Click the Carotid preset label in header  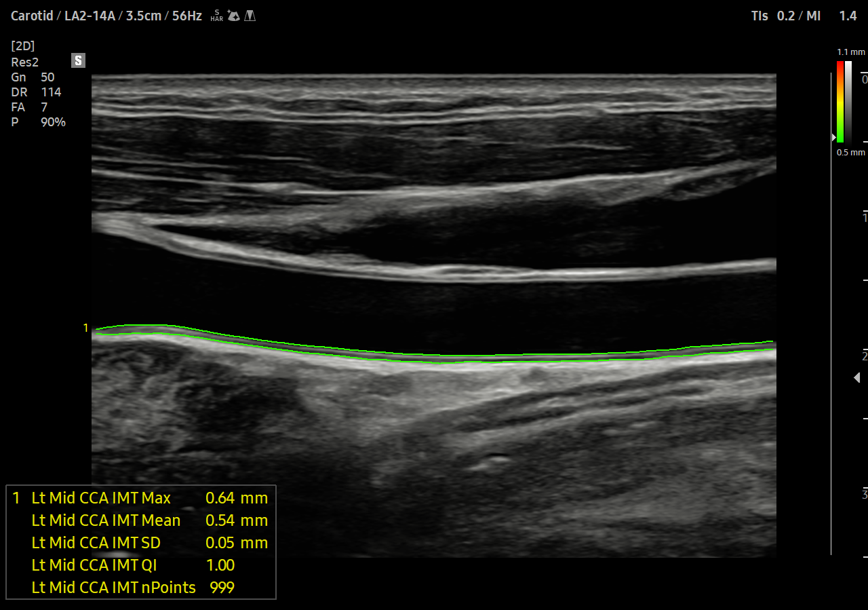coord(33,16)
